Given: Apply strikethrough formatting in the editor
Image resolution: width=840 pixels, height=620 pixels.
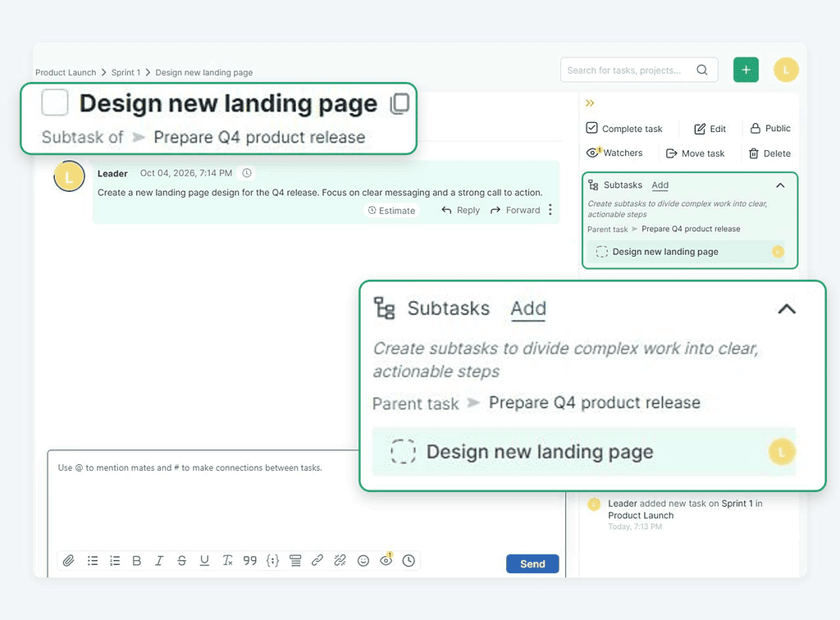Looking at the screenshot, I should point(181,561).
